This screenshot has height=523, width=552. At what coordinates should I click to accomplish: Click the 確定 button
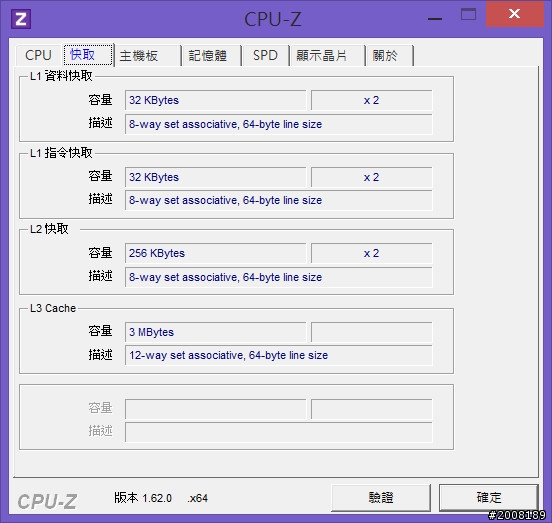[x=489, y=498]
